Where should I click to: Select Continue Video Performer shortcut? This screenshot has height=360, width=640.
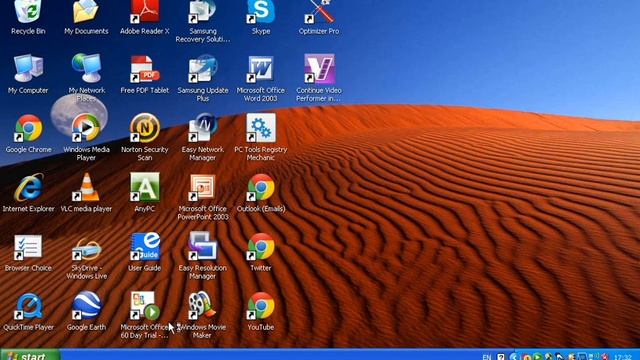pos(319,69)
